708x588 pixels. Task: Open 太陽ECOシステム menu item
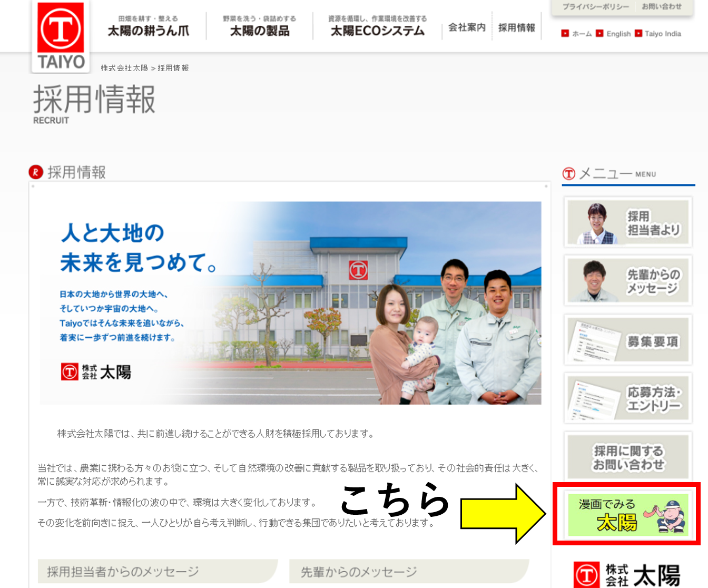tap(377, 26)
